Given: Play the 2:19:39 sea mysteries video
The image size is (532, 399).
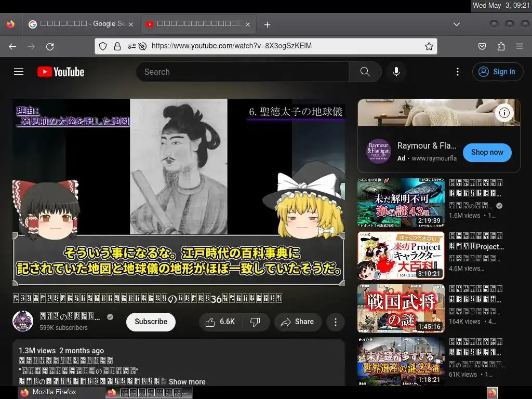Looking at the screenshot, I should pos(401,203).
